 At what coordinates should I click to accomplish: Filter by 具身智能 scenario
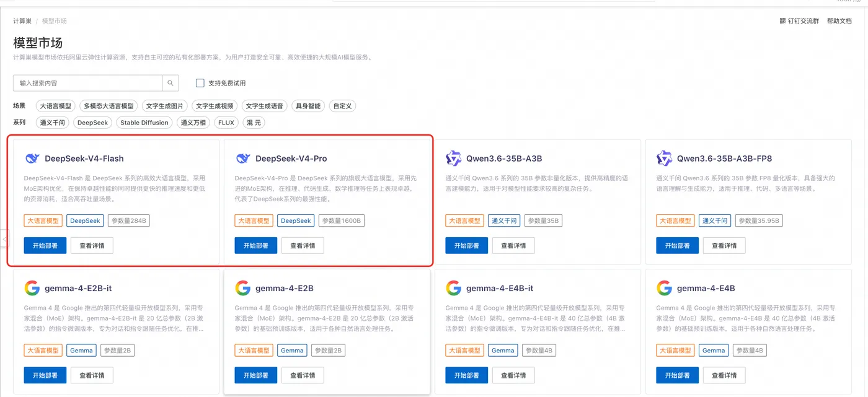click(x=308, y=106)
